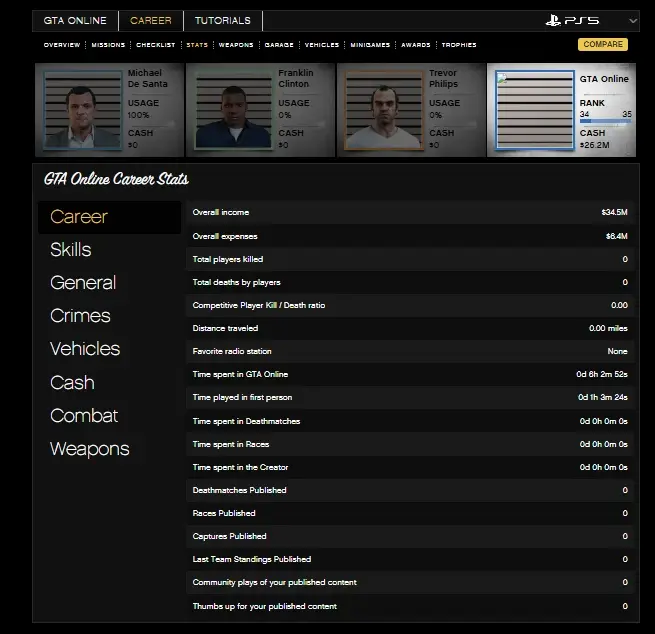Click the GTA Online rank progress bar
Image resolution: width=655 pixels, height=634 pixels.
605,123
